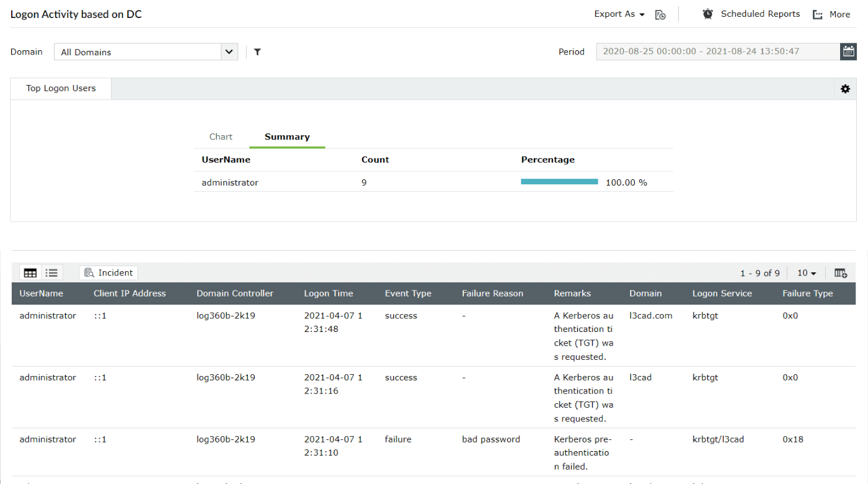Viewport: 868px width, 484px height.
Task: Select the Top Logon Users tab
Action: click(60, 88)
